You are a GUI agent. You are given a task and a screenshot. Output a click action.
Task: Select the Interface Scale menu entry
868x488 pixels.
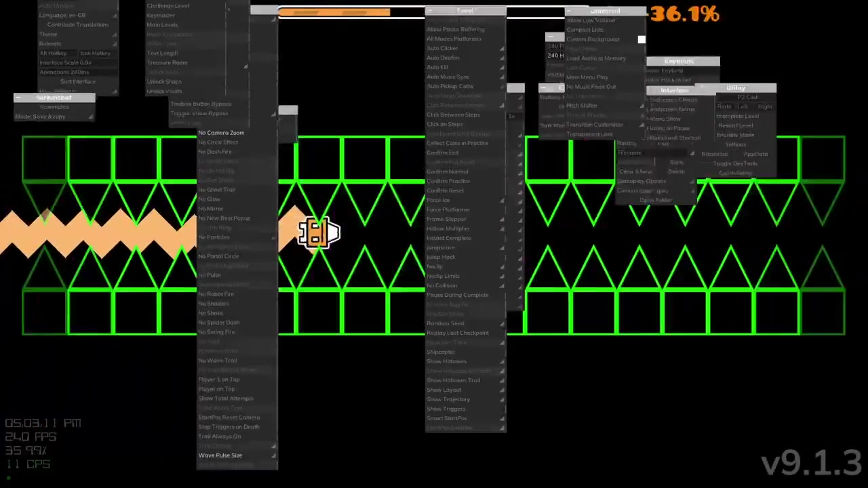pos(66,62)
